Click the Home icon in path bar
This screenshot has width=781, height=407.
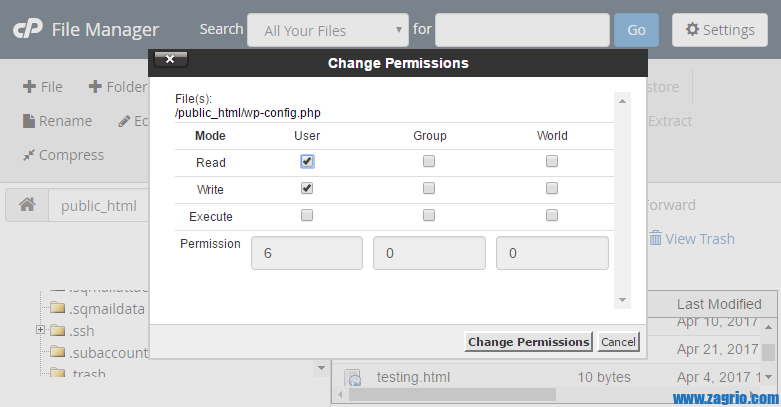[27, 206]
